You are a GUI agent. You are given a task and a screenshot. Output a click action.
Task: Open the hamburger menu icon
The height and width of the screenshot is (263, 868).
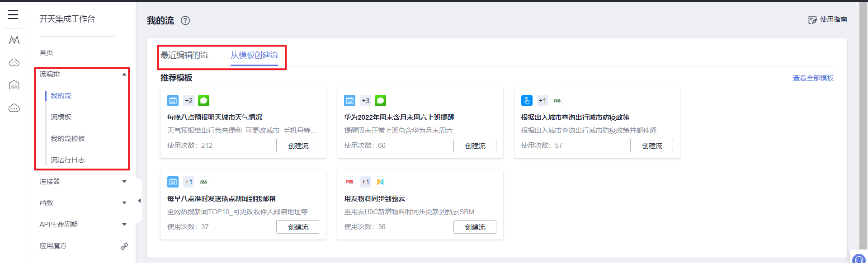pos(13,14)
